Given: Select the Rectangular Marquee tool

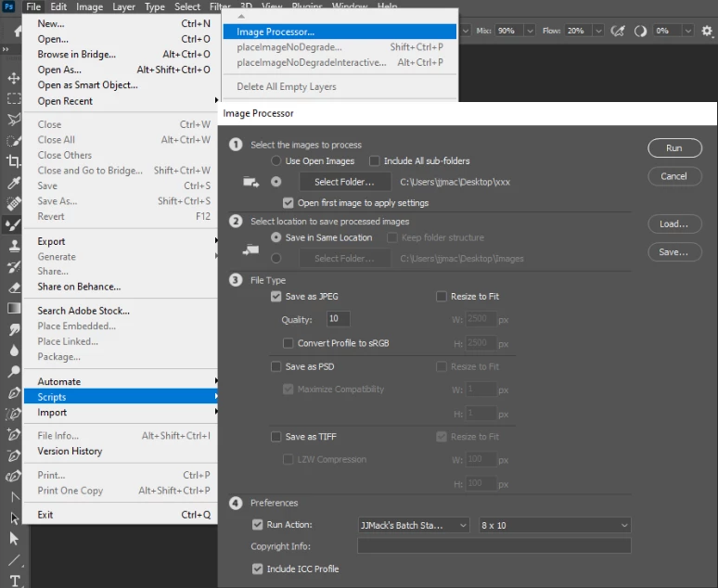Looking at the screenshot, I should 14,98.
